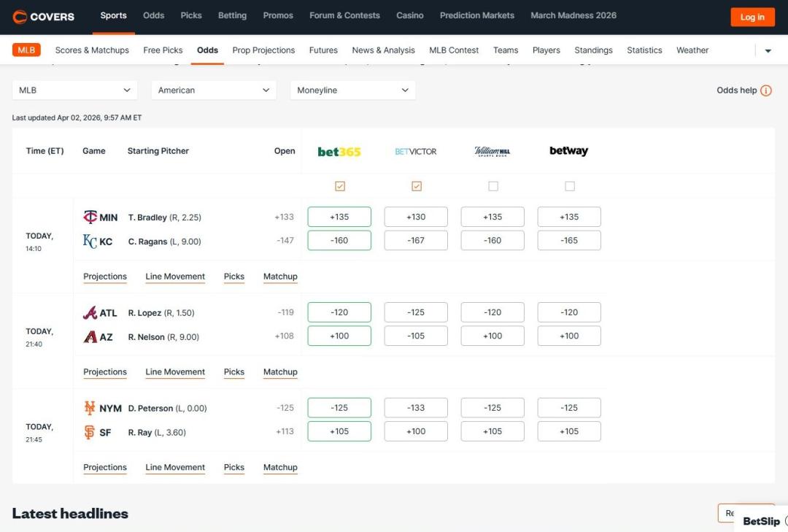The width and height of the screenshot is (788, 532).
Task: Click the Minnesota Twins team logo
Action: [x=90, y=217]
